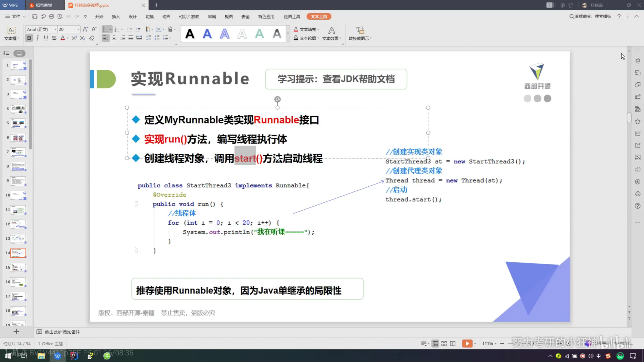This screenshot has width=644, height=362.
Task: Open new document tab with plus
Action: coord(156,5)
